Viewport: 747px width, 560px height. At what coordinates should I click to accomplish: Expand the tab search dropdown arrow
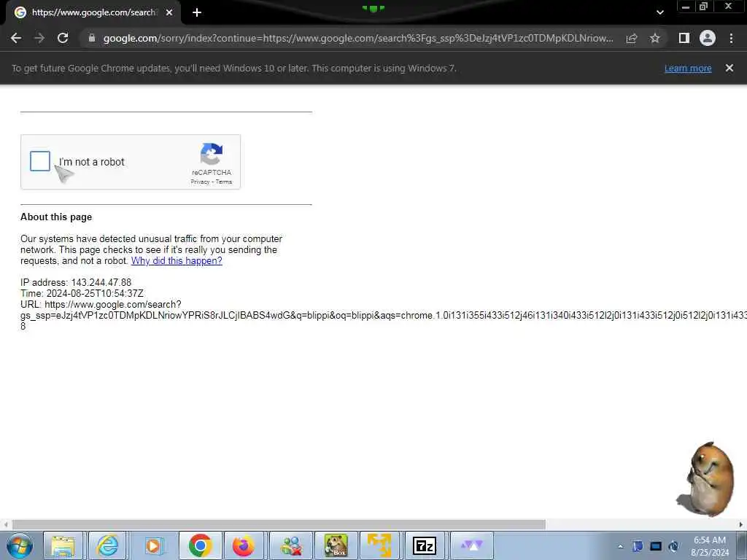pos(659,12)
